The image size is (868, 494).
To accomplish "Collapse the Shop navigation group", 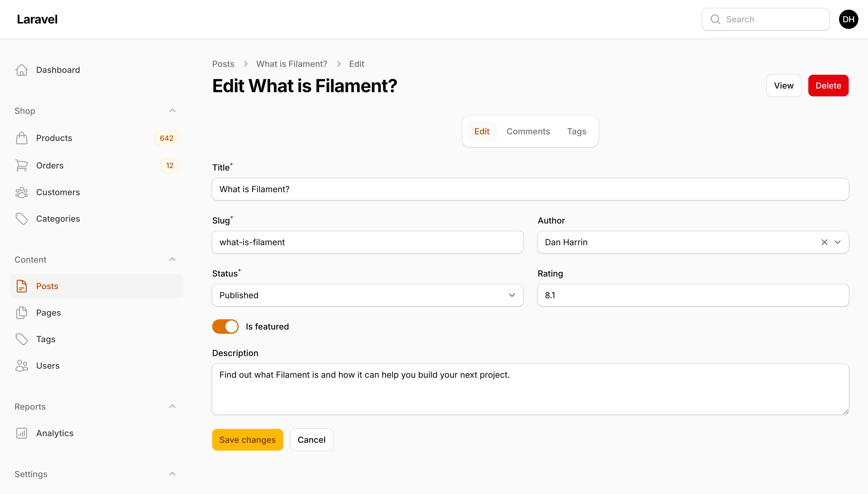I will 172,111.
